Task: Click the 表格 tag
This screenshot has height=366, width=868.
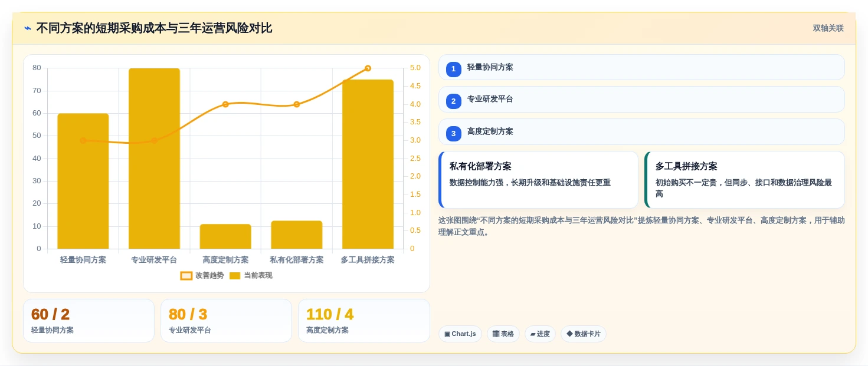Action: (503, 334)
